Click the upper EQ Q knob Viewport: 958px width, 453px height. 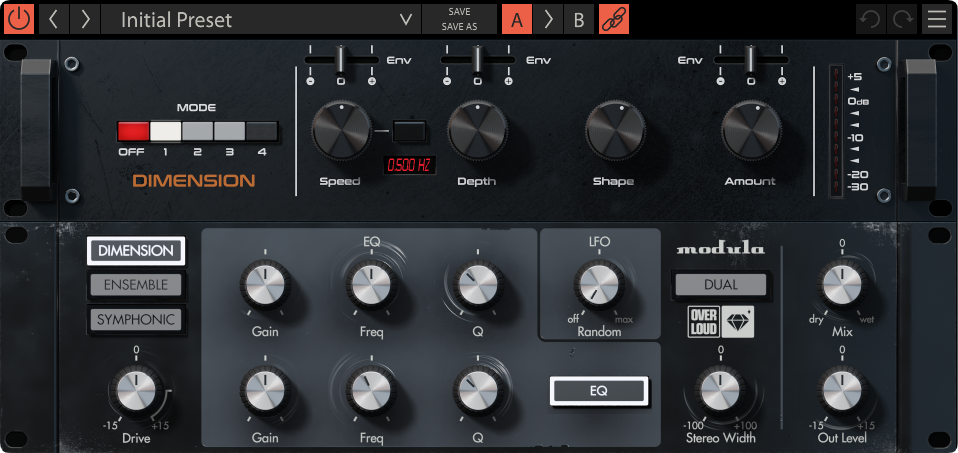(x=478, y=285)
